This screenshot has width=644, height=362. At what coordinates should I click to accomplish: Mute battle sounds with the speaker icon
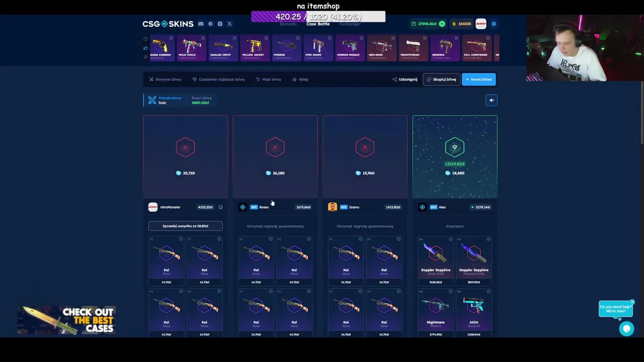pos(492,100)
